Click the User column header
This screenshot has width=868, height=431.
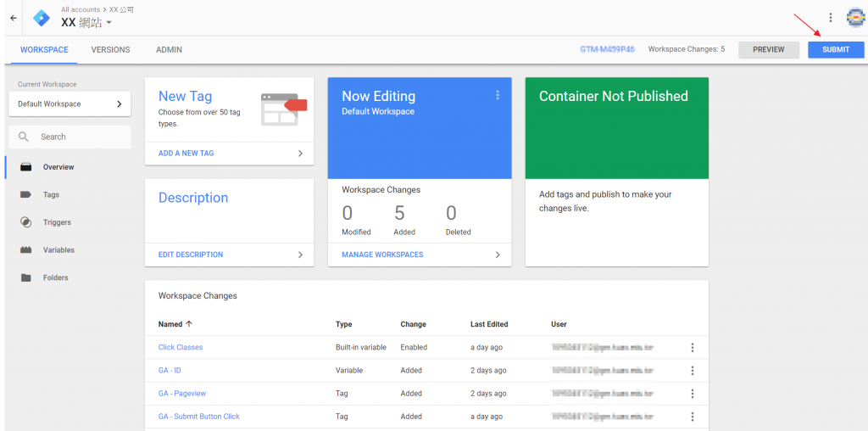tap(559, 324)
